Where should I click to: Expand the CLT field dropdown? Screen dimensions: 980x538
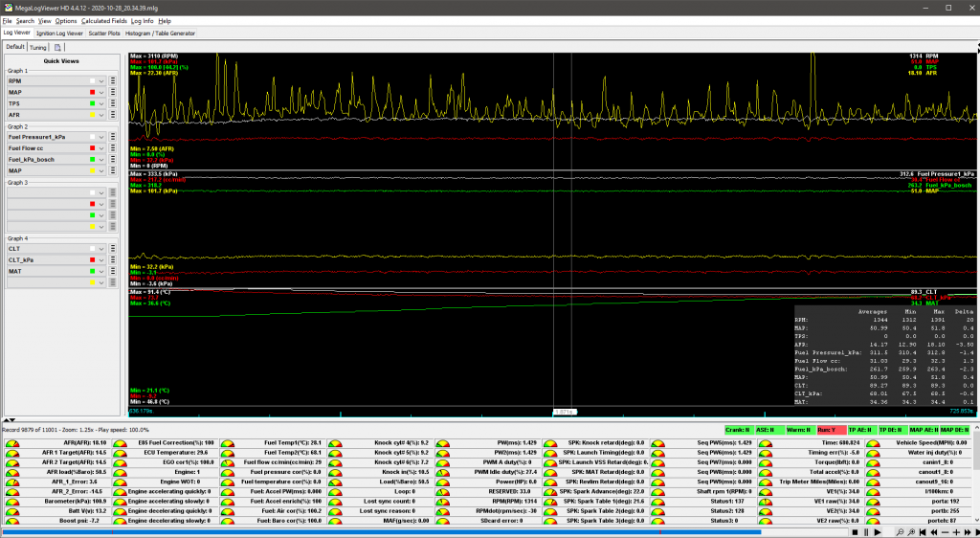click(x=101, y=249)
